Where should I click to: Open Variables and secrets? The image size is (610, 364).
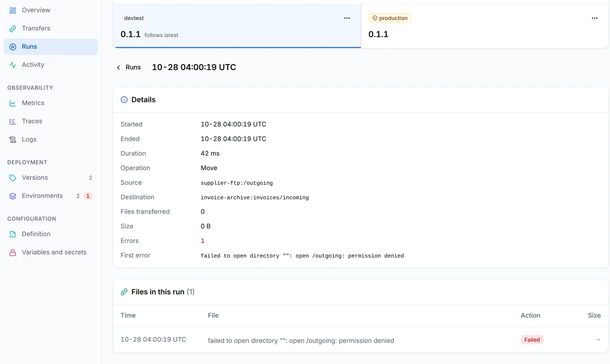click(51, 252)
